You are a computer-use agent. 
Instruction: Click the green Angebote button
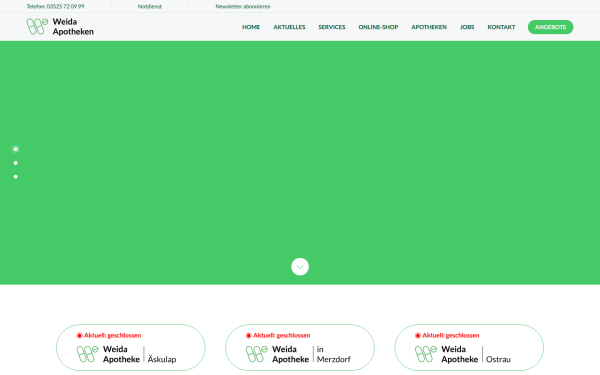pos(550,27)
